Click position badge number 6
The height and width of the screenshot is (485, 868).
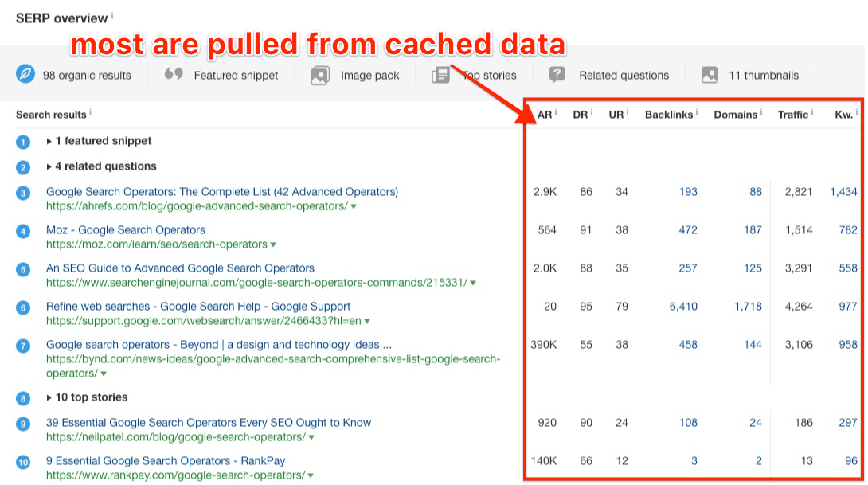pyautogui.click(x=23, y=308)
